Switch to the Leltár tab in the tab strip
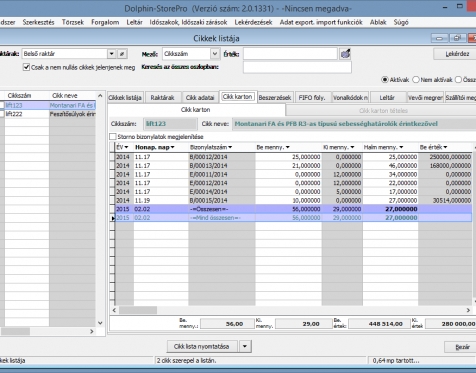476x373 pixels. (387, 98)
